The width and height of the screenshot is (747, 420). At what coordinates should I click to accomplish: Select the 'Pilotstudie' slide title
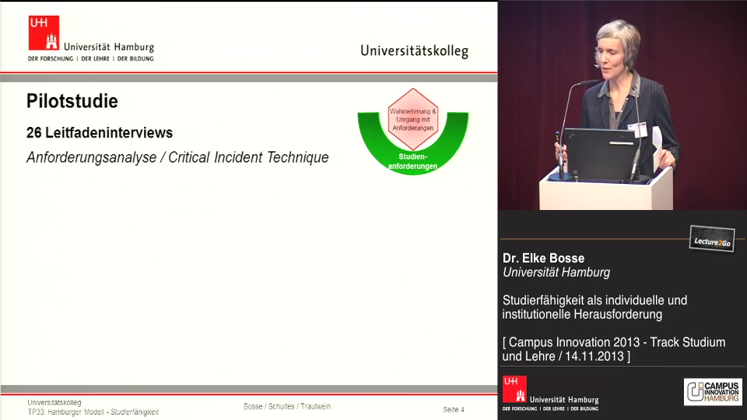click(72, 101)
